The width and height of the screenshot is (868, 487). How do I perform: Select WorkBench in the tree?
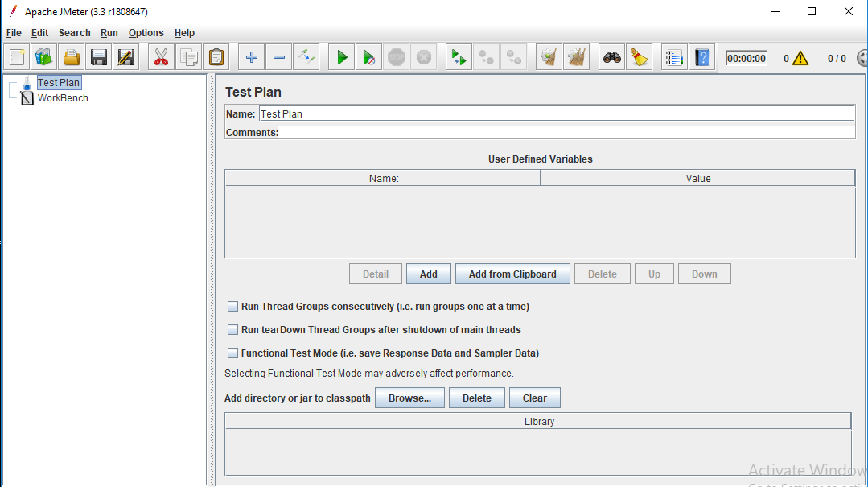(63, 98)
